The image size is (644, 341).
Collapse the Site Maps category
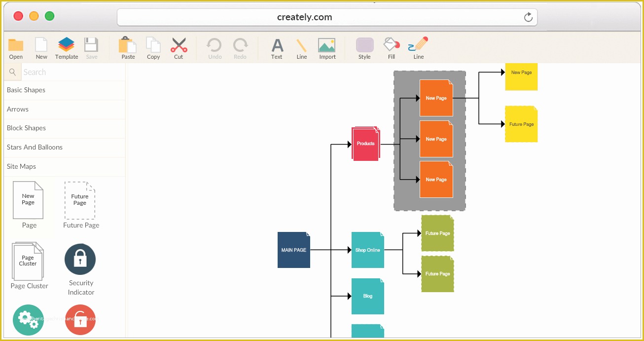(65, 166)
